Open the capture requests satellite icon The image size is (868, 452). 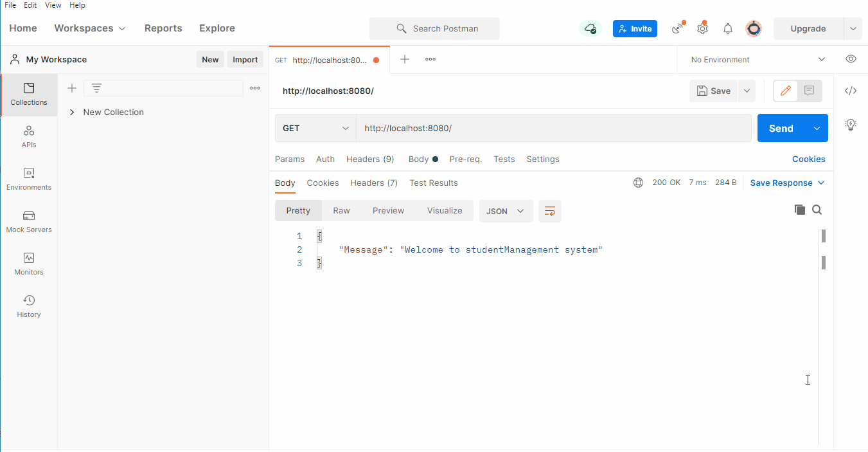(x=677, y=28)
